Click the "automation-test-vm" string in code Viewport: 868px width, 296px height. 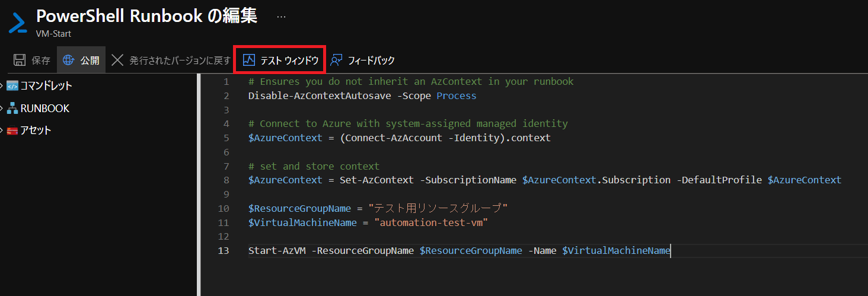pyautogui.click(x=432, y=222)
